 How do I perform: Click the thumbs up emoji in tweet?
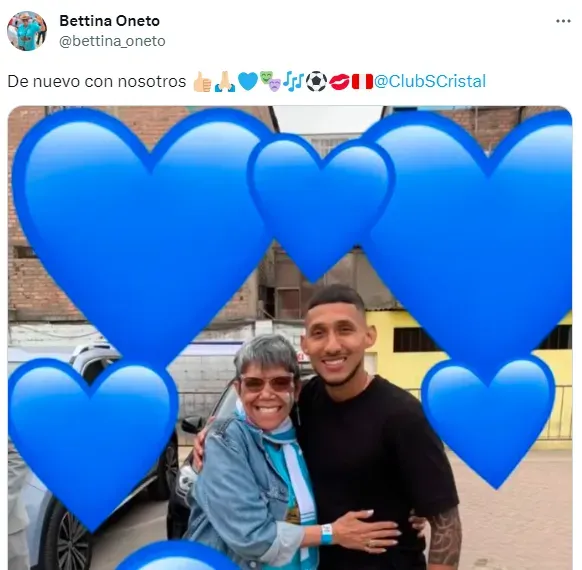tap(202, 82)
